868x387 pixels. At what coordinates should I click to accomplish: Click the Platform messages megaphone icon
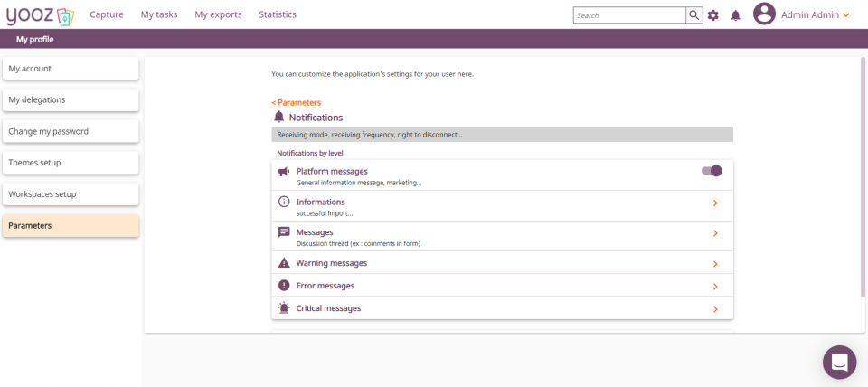tap(284, 172)
